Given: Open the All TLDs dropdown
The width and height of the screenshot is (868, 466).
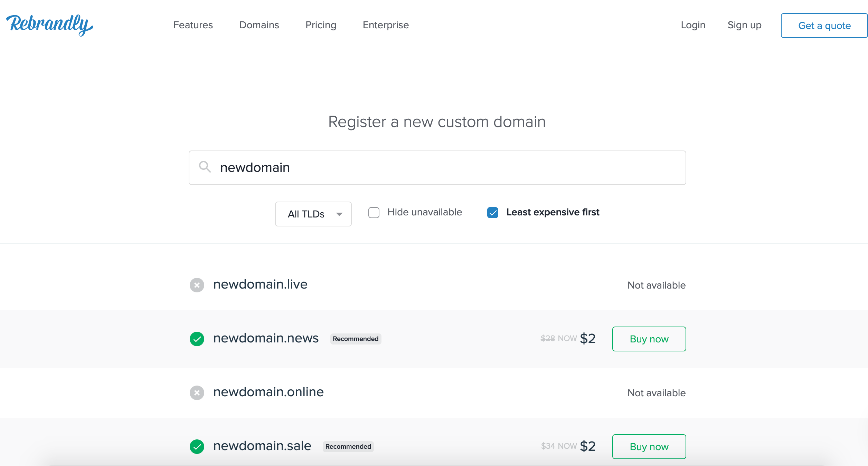Looking at the screenshot, I should (313, 214).
